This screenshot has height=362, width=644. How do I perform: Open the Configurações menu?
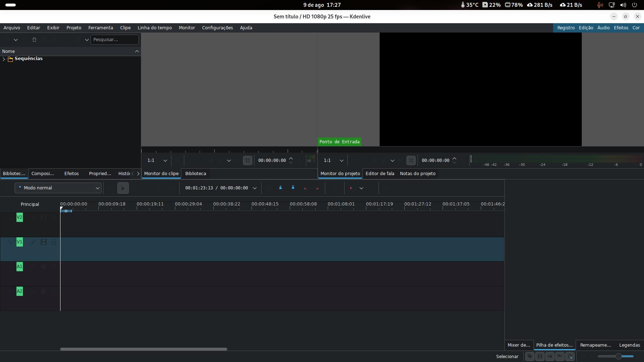(217, 28)
